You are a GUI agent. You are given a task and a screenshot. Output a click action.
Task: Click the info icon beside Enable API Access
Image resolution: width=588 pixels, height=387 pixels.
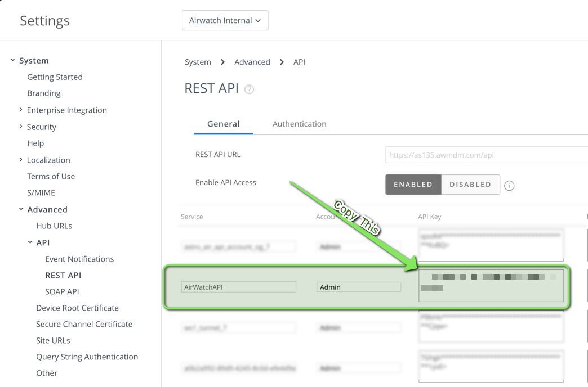tap(509, 184)
